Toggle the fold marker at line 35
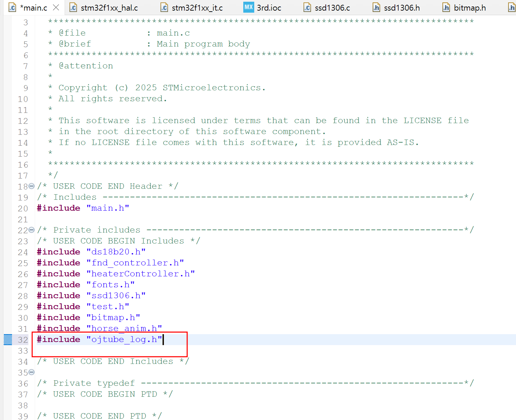 click(31, 372)
